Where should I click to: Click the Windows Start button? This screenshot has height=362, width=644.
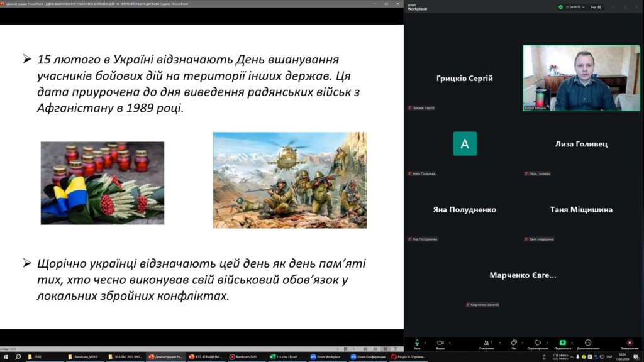pyautogui.click(x=6, y=356)
